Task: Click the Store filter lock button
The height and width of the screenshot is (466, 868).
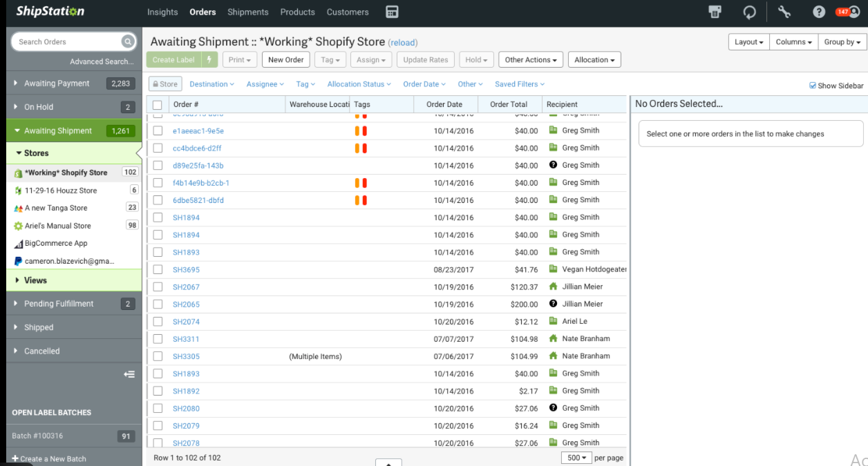Action: (x=165, y=84)
